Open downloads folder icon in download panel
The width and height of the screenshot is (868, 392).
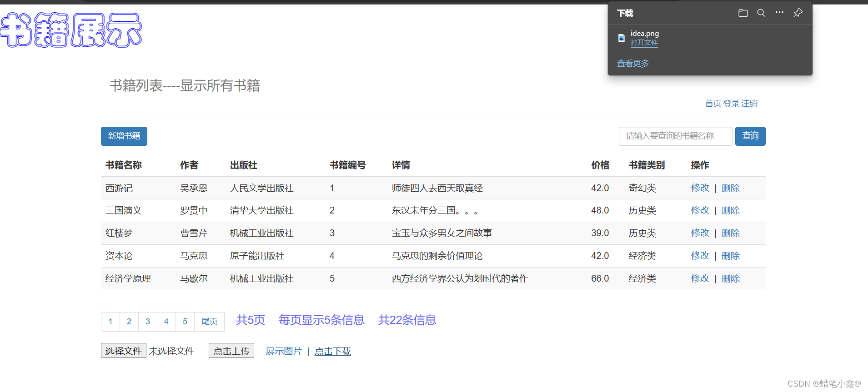743,13
